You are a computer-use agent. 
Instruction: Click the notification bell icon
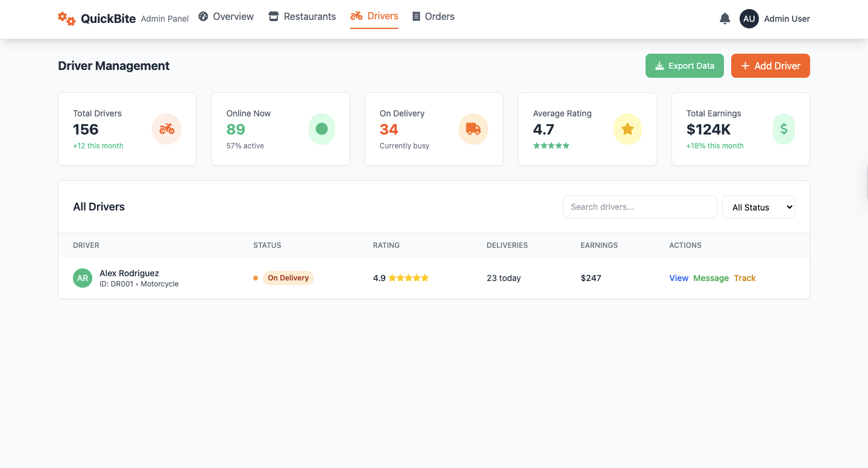pyautogui.click(x=725, y=19)
